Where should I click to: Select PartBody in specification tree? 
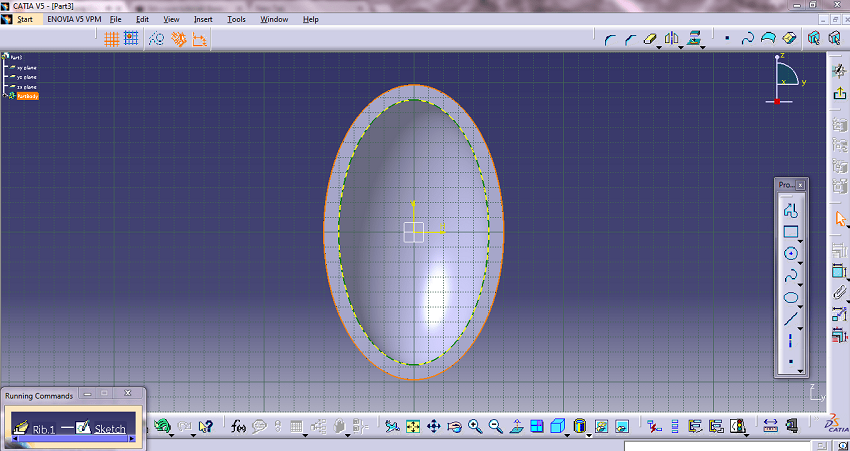[x=27, y=96]
